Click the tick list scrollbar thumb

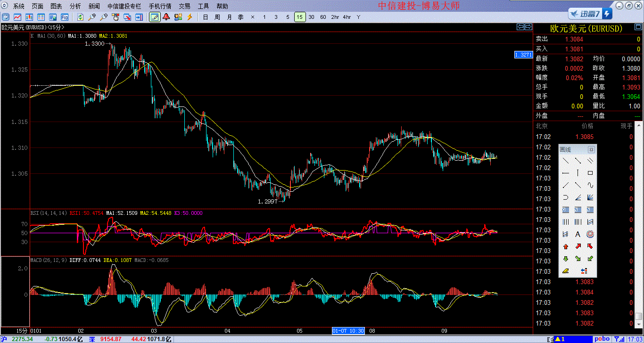click(x=638, y=316)
